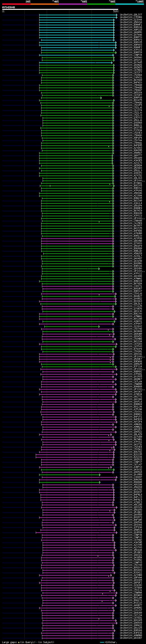
Task: Select the UniRef100_Q9ZNZ6 label
Action: pos(131,65)
